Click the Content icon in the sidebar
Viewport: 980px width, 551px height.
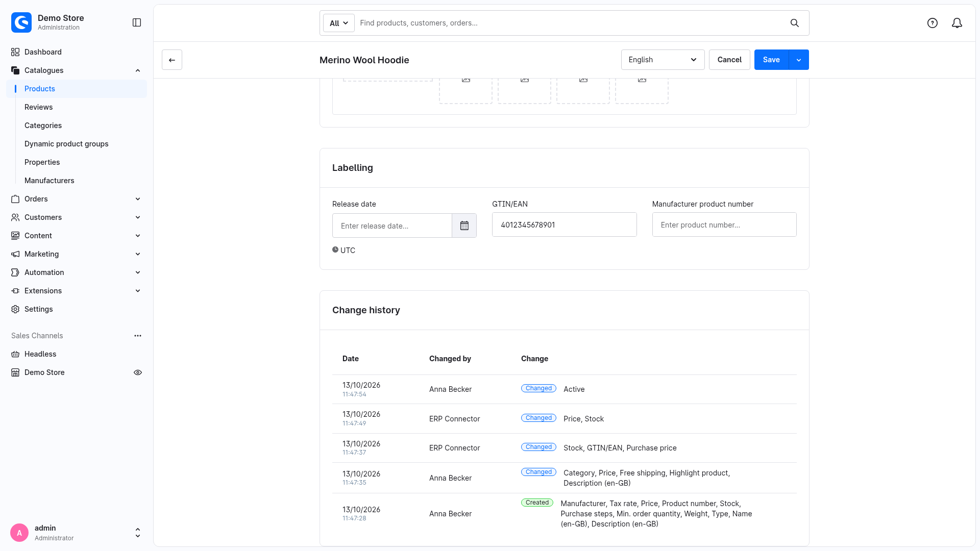[15, 236]
